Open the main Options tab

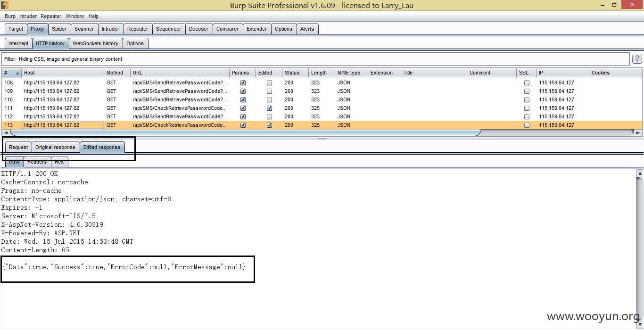pyautogui.click(x=283, y=29)
